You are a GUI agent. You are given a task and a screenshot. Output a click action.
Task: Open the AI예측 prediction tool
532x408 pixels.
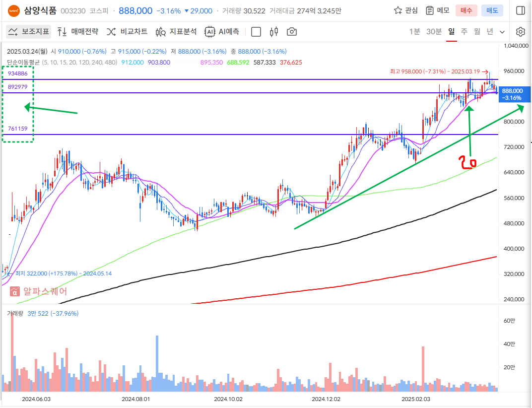point(222,32)
